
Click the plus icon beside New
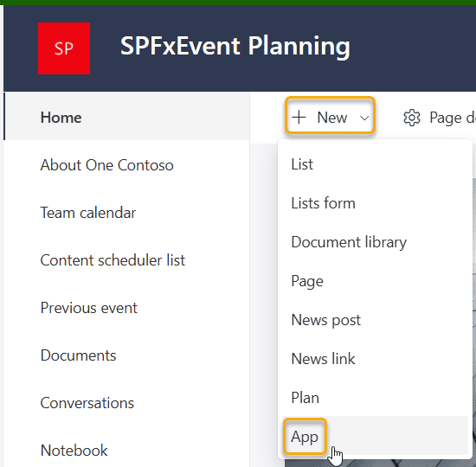coord(299,118)
